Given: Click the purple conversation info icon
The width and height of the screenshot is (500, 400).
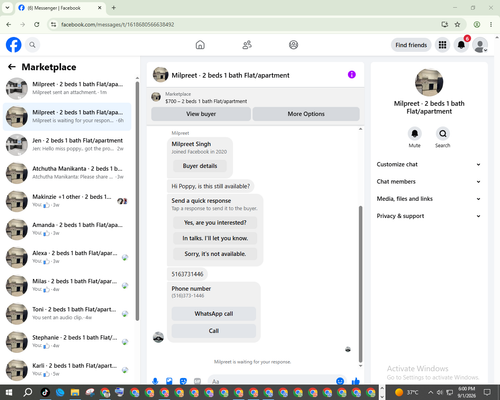Looking at the screenshot, I should [352, 75].
